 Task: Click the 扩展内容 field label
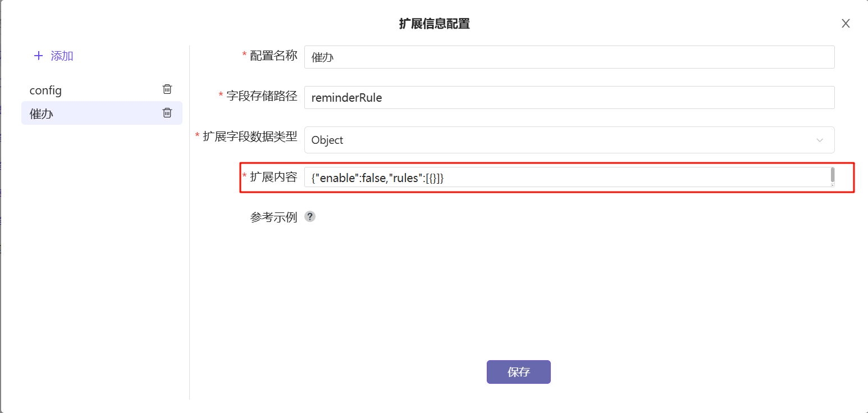(273, 176)
